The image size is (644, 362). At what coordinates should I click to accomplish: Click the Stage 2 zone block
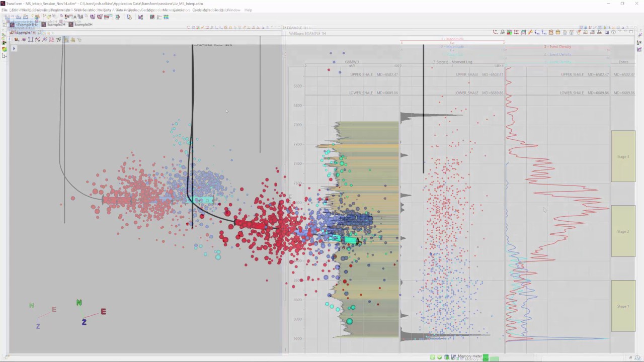click(x=623, y=231)
